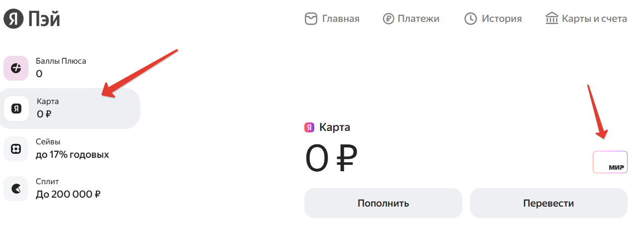
Task: Switch to Карты и счета
Action: point(594,19)
